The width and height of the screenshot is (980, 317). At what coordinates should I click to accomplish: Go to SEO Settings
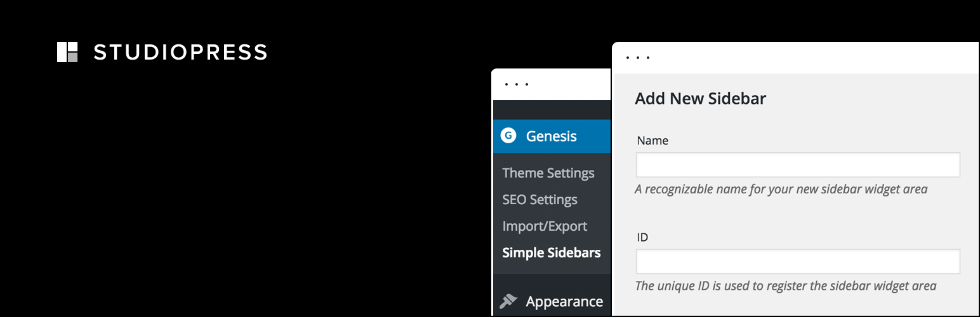[x=540, y=200]
